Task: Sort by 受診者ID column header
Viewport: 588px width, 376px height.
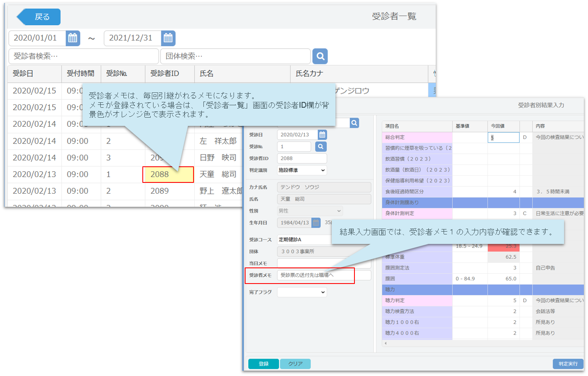Action: coord(170,73)
